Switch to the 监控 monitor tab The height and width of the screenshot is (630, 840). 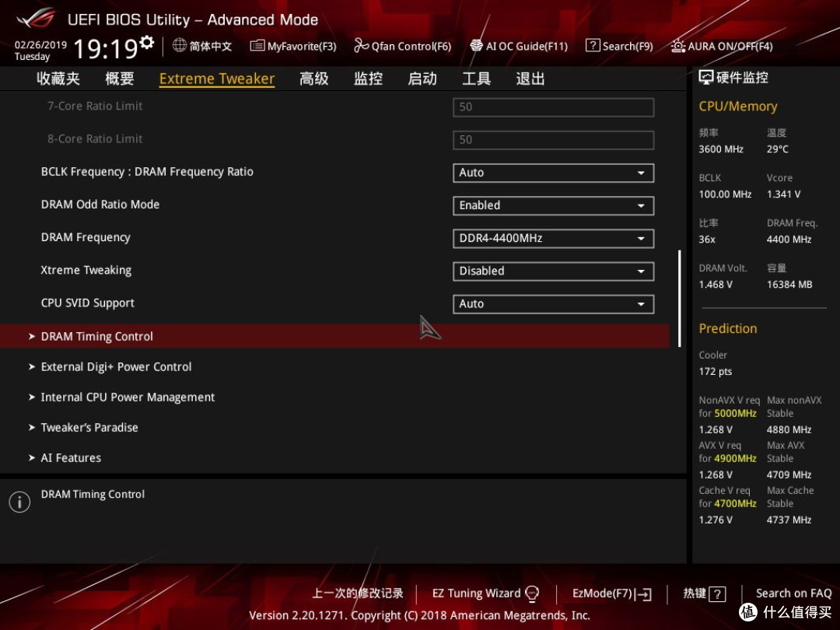click(368, 79)
